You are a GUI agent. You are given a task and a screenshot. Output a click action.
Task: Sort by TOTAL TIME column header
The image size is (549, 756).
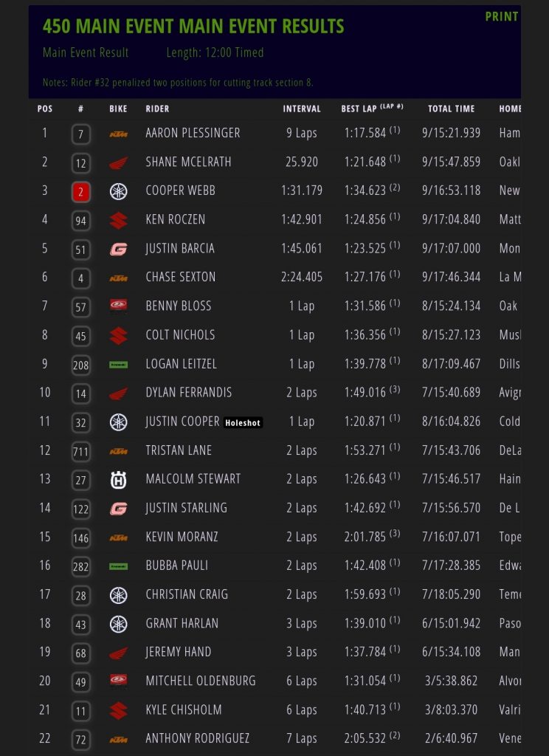coord(451,109)
